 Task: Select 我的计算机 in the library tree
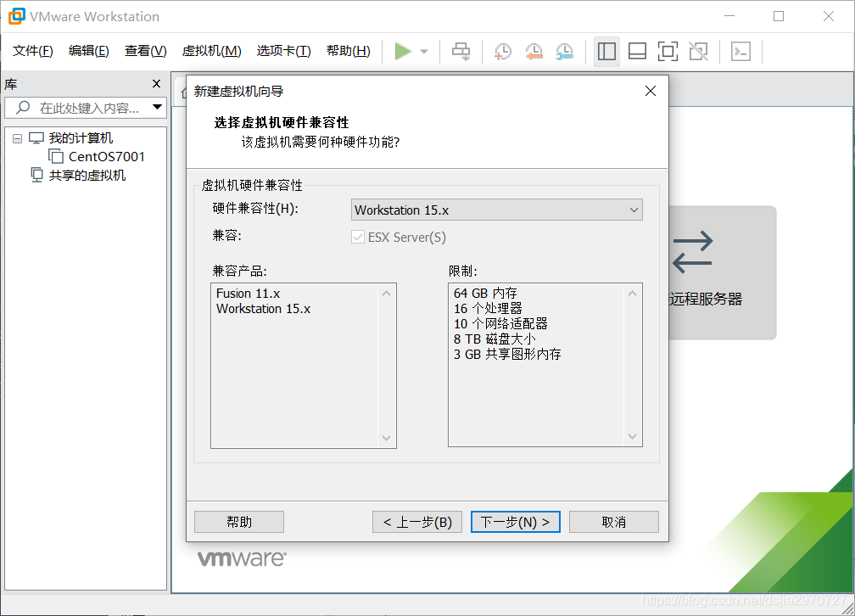tap(81, 138)
